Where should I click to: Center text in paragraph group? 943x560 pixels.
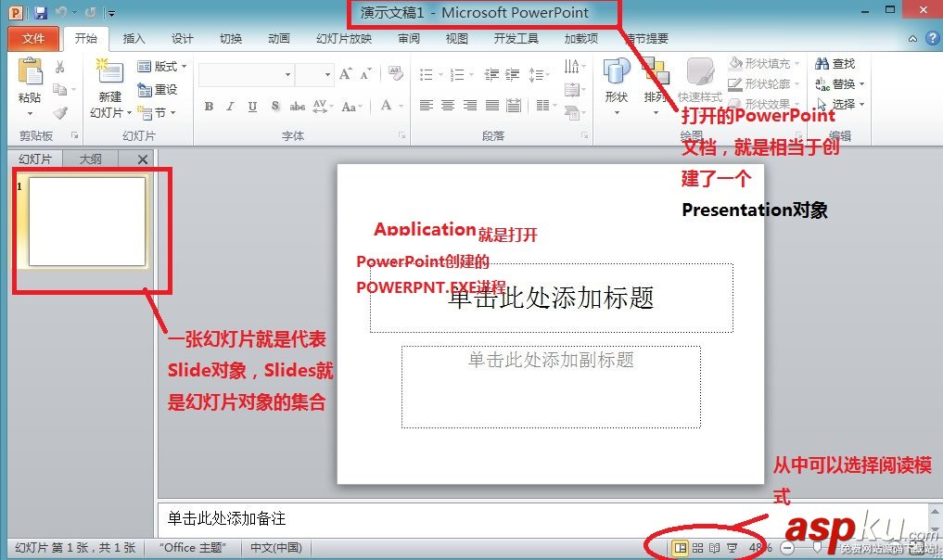448,106
